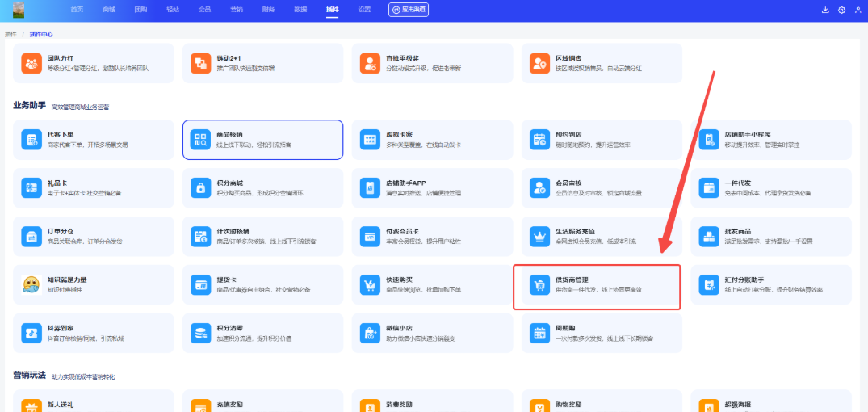Click the 应用渠道 button in the header
Screen dimensions: 868x412
click(x=409, y=10)
